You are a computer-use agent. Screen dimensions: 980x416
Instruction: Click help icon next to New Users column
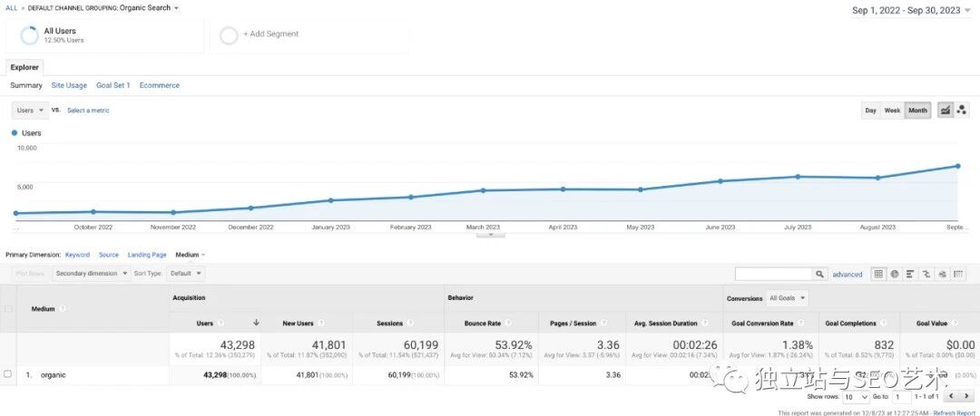321,324
